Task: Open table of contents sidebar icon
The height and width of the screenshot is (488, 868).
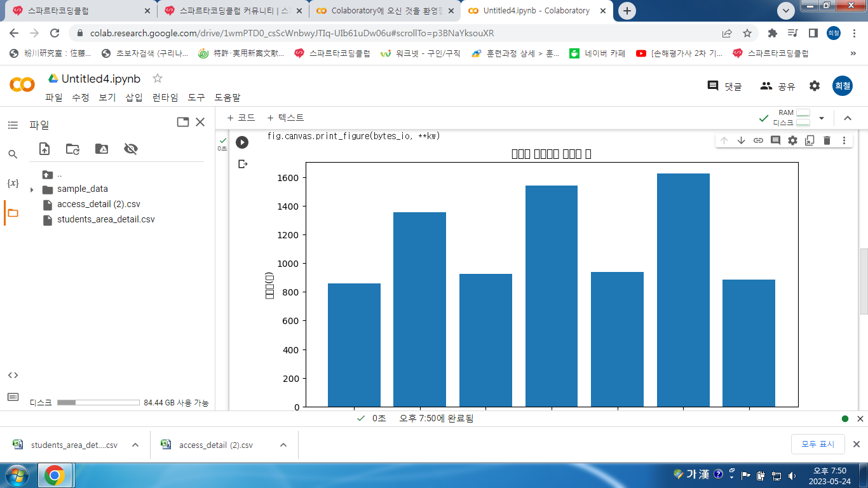Action: pyautogui.click(x=13, y=125)
